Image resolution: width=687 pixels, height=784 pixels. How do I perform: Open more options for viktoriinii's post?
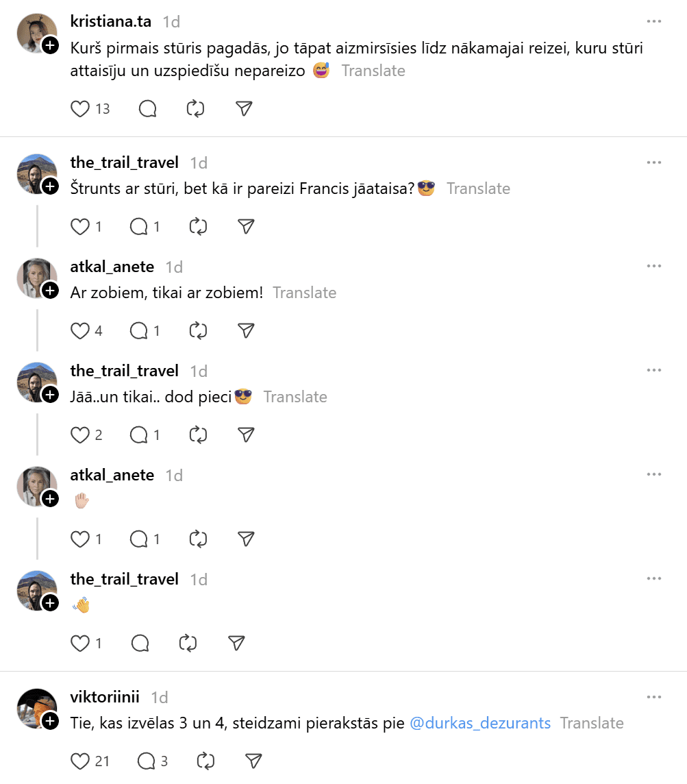(654, 698)
